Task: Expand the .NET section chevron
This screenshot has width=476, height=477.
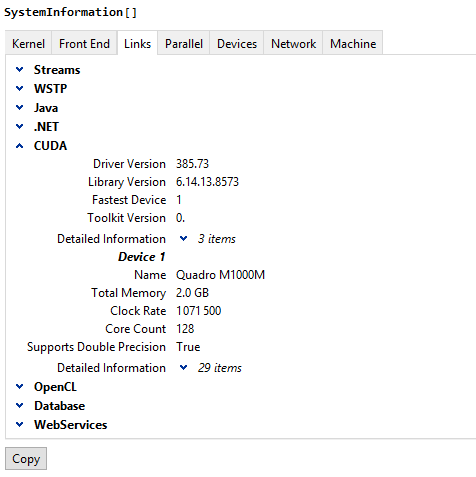Action: click(20, 127)
